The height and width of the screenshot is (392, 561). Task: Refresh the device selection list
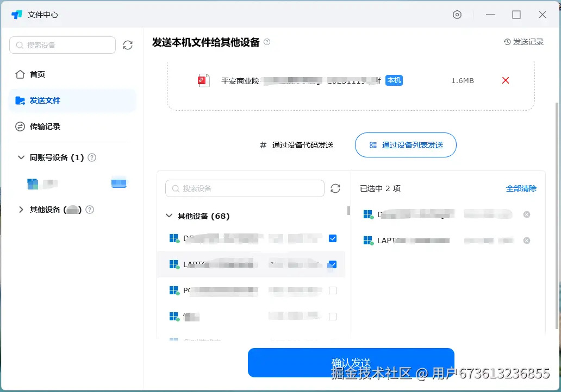pos(335,188)
